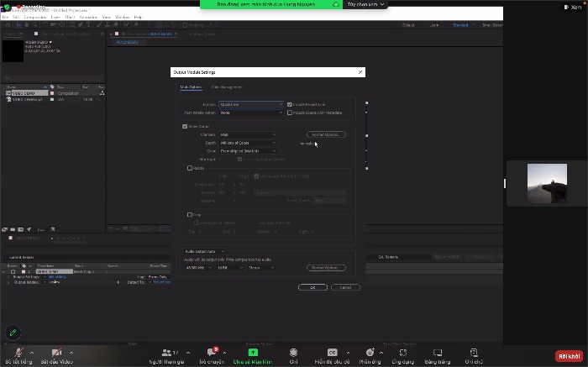Click the Zoom notes icon

474,353
